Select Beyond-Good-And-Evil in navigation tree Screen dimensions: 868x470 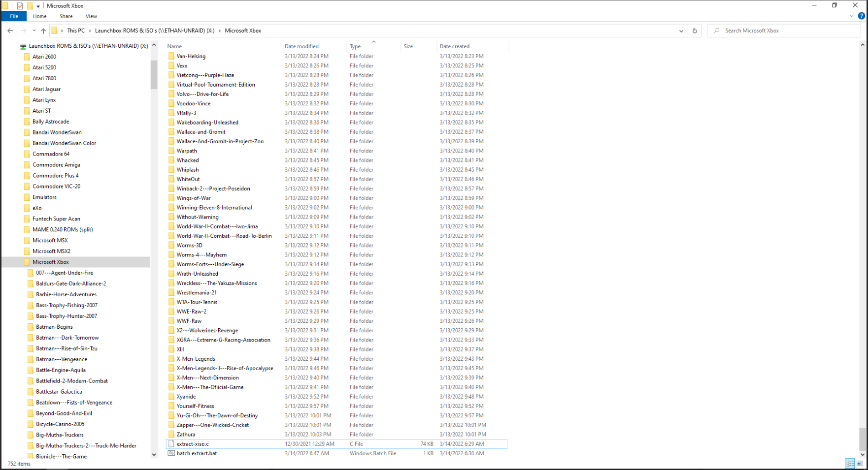64,414
